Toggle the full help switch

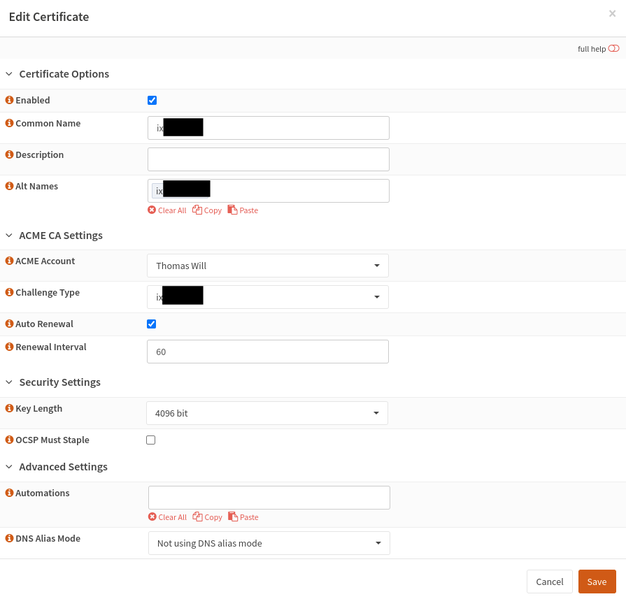[614, 49]
